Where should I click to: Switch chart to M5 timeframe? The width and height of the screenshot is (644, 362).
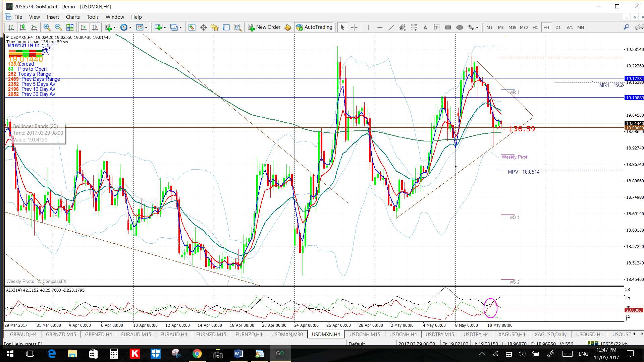501,27
